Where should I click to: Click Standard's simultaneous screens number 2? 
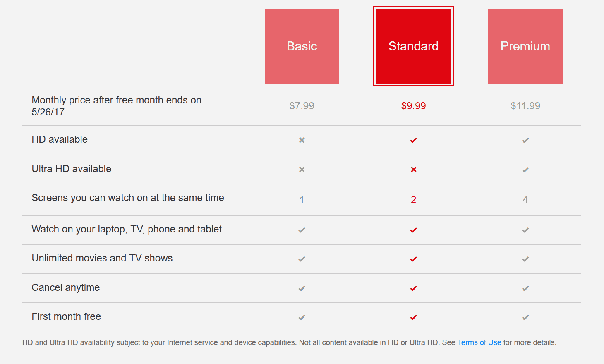[413, 200]
